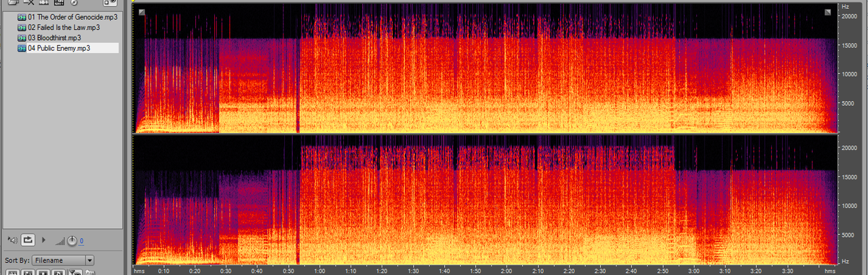Click the volume level bars icon
Viewport: 868px width, 275px height.
pos(60,241)
